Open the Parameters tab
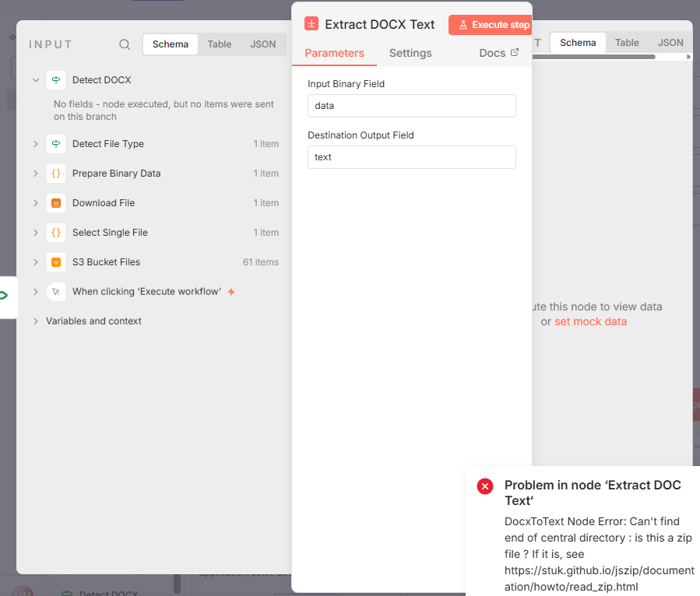 pos(334,53)
